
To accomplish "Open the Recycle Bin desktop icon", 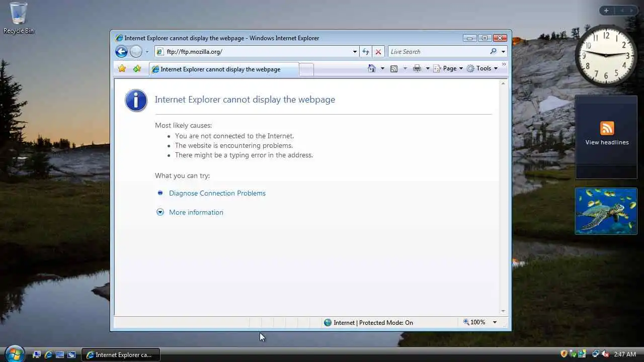I will pyautogui.click(x=19, y=18).
